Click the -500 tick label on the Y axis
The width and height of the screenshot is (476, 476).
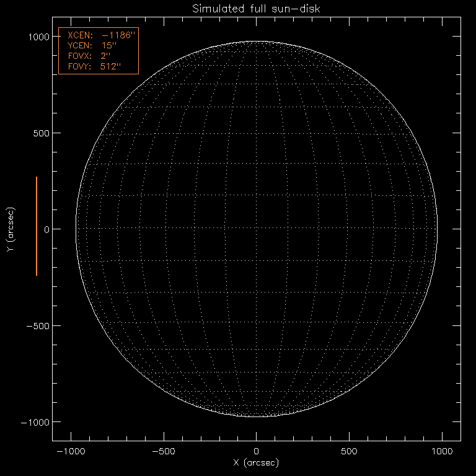37,326
